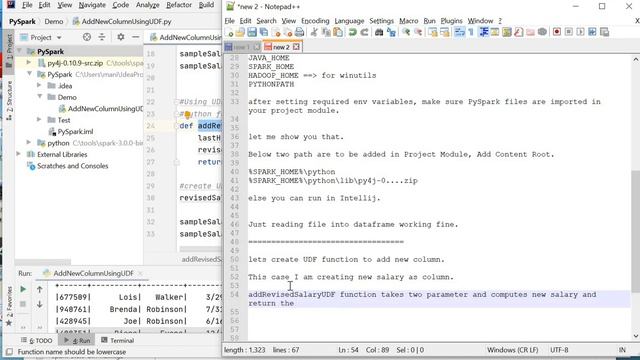
Task: Open the Encoding menu in Notepad++
Action: click(x=315, y=21)
